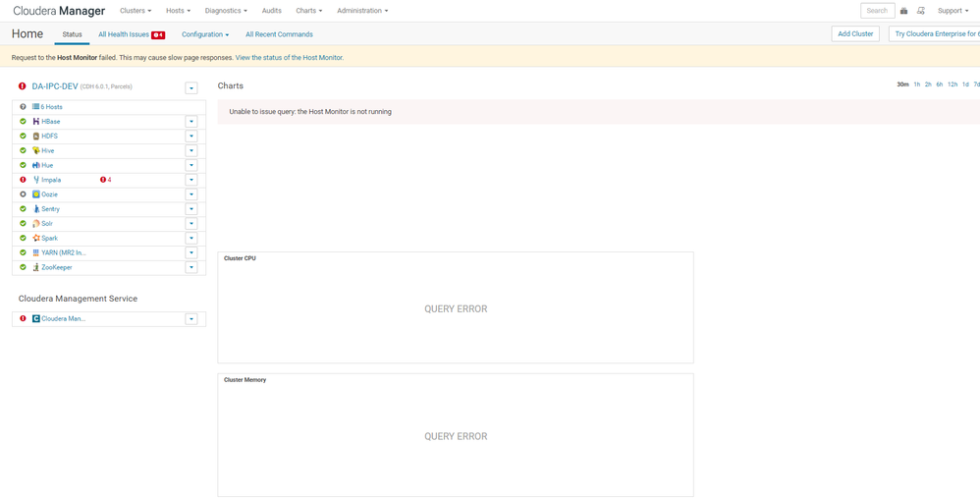Image resolution: width=980 pixels, height=498 pixels.
Task: Select the Status tab
Action: point(72,34)
